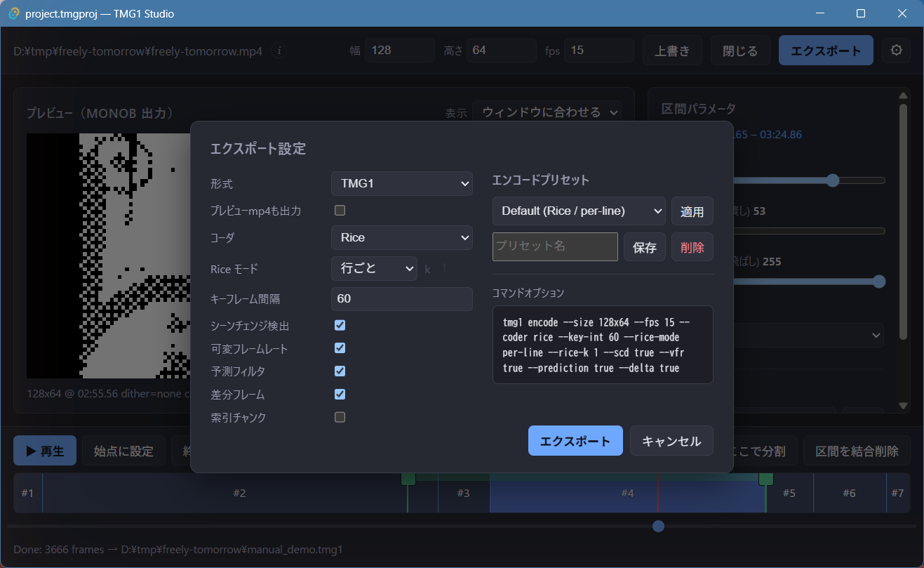Confirm with the dialog's blue エクスポート button

click(x=575, y=441)
